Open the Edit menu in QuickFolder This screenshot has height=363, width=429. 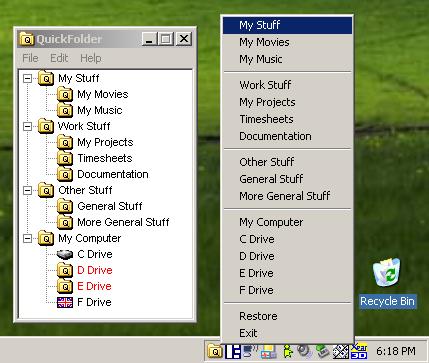click(59, 58)
